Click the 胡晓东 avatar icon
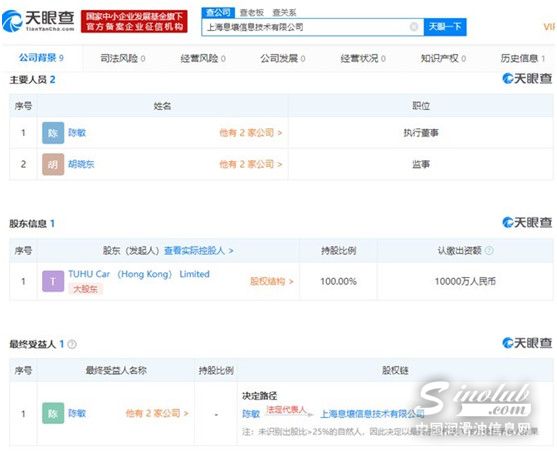Image resolution: width=557 pixels, height=452 pixels. [53, 164]
